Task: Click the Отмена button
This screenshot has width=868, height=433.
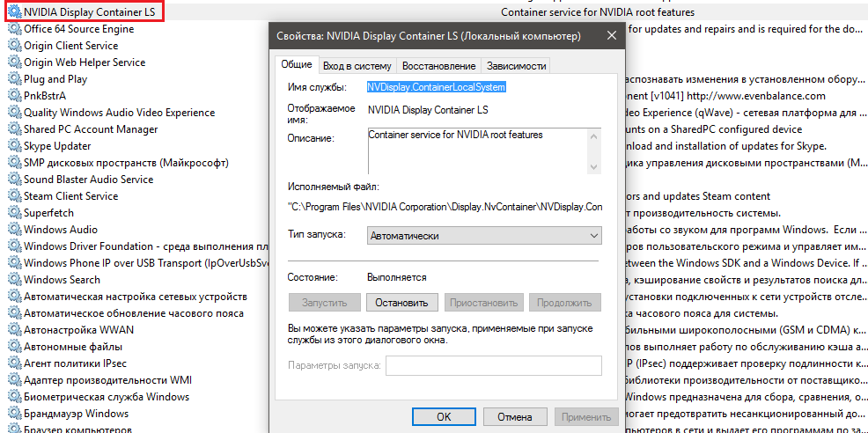Action: (x=515, y=417)
